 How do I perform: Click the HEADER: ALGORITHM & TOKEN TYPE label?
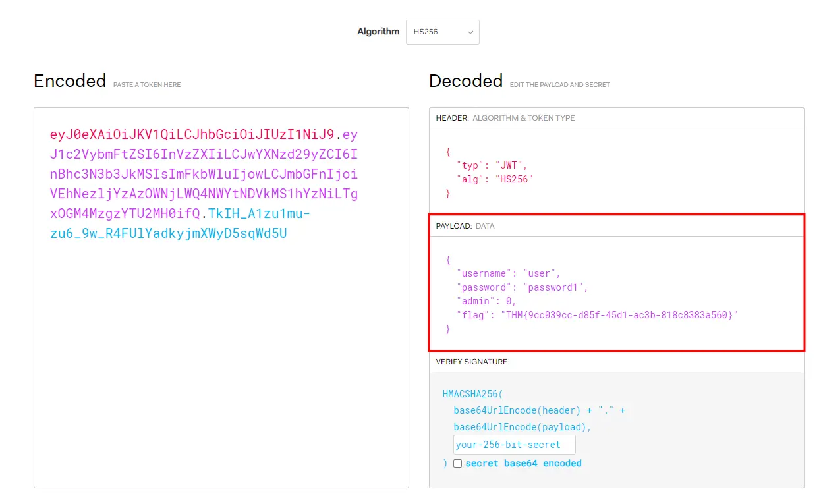click(x=505, y=118)
